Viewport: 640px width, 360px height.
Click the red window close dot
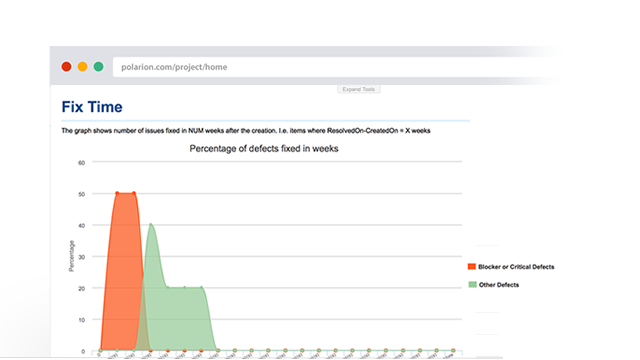pyautogui.click(x=67, y=67)
